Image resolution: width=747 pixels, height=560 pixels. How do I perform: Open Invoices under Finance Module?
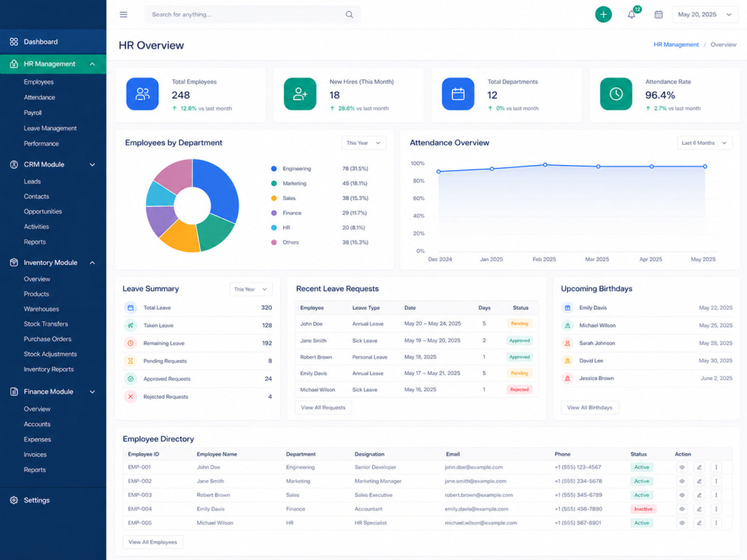(x=35, y=454)
